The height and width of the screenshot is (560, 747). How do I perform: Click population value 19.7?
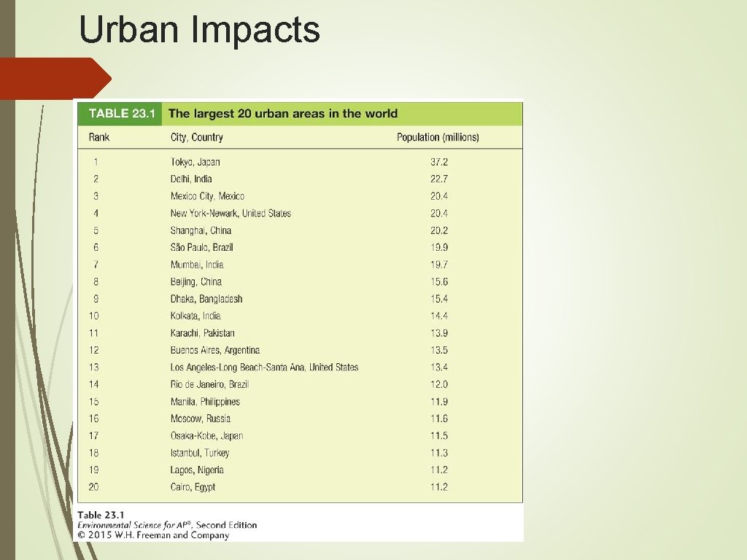(438, 265)
